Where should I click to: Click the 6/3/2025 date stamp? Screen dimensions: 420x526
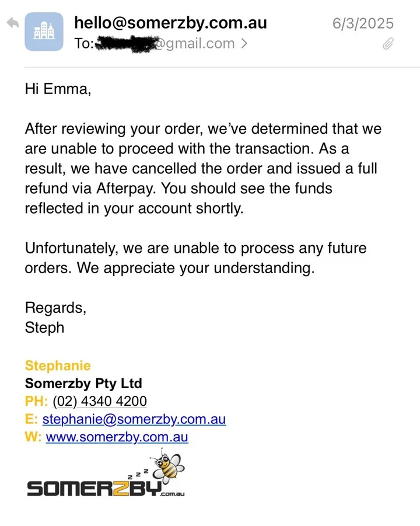pyautogui.click(x=363, y=23)
